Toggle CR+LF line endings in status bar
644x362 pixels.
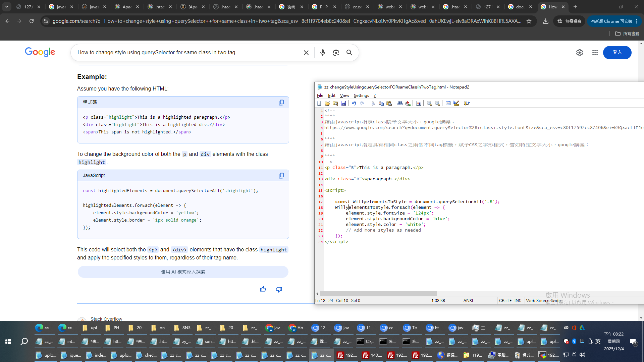[x=505, y=301]
